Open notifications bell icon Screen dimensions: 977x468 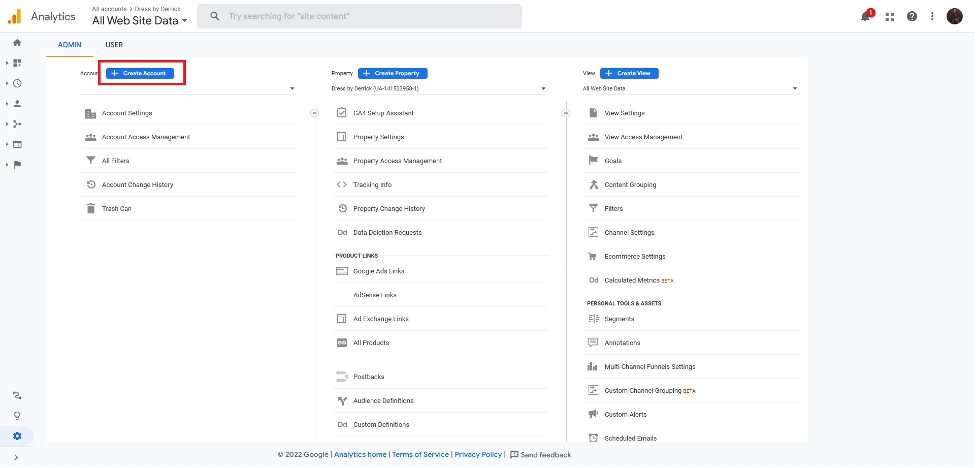pyautogui.click(x=866, y=16)
